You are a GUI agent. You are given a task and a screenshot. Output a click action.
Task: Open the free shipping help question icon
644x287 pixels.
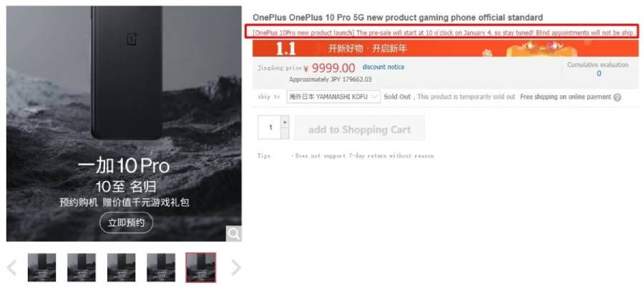click(x=617, y=97)
